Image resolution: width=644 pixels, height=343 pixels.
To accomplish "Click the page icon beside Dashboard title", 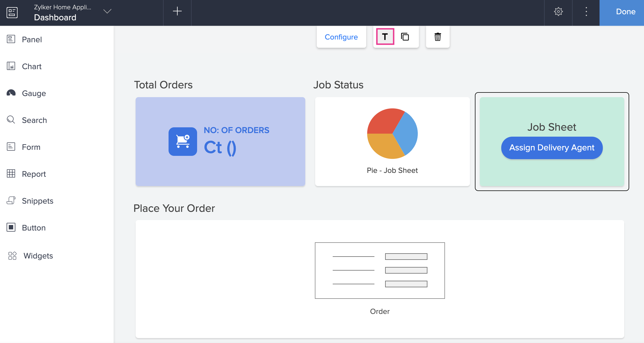I will coord(12,13).
